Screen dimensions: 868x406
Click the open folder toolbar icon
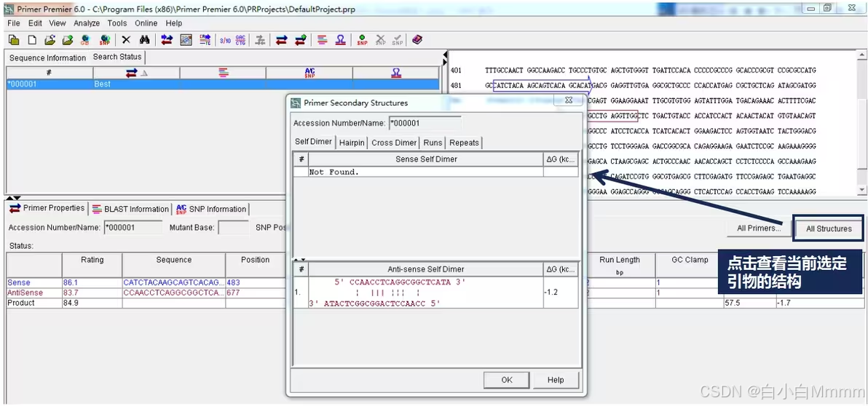pos(50,40)
